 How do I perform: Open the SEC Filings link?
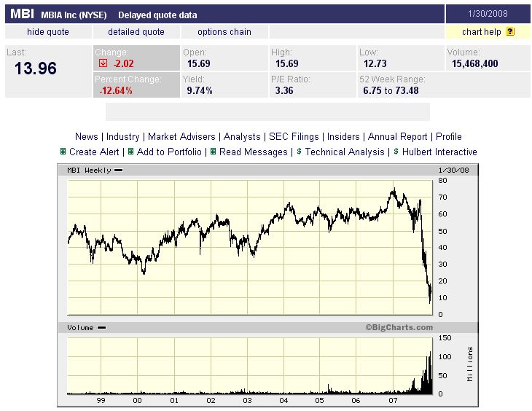pyautogui.click(x=295, y=137)
